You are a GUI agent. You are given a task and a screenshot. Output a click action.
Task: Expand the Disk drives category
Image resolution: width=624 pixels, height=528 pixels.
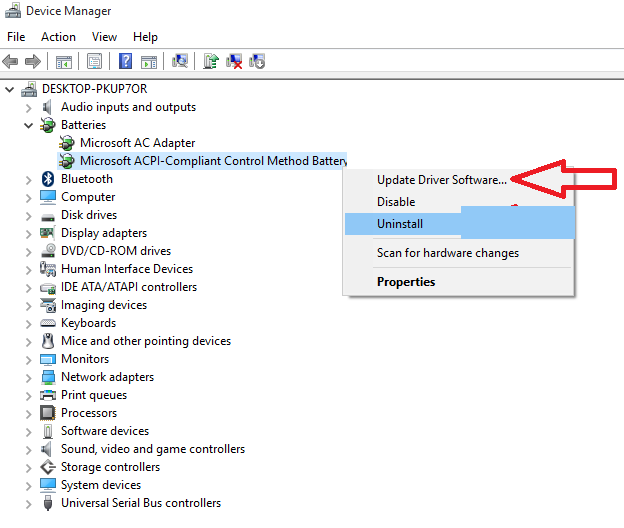coord(28,216)
